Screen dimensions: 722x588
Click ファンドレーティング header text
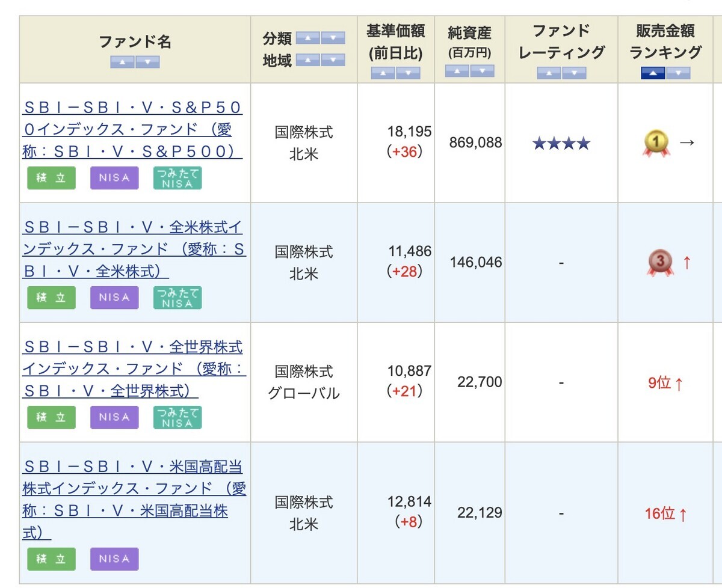tap(561, 41)
